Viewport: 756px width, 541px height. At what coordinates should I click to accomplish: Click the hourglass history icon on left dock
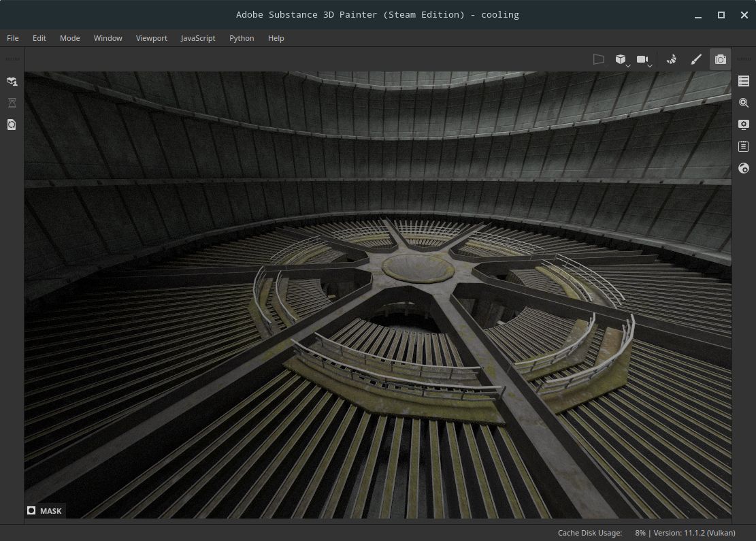12,103
